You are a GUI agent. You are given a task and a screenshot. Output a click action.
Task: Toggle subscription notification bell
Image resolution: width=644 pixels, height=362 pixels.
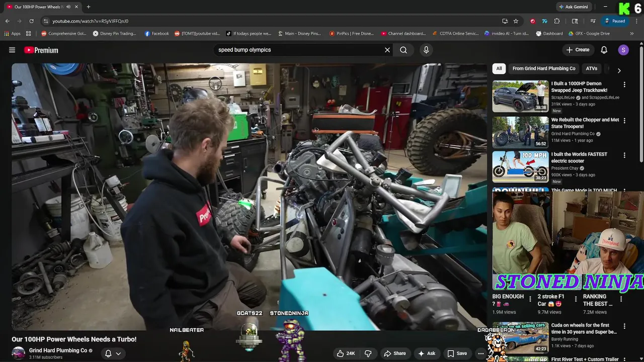pyautogui.click(x=108, y=353)
